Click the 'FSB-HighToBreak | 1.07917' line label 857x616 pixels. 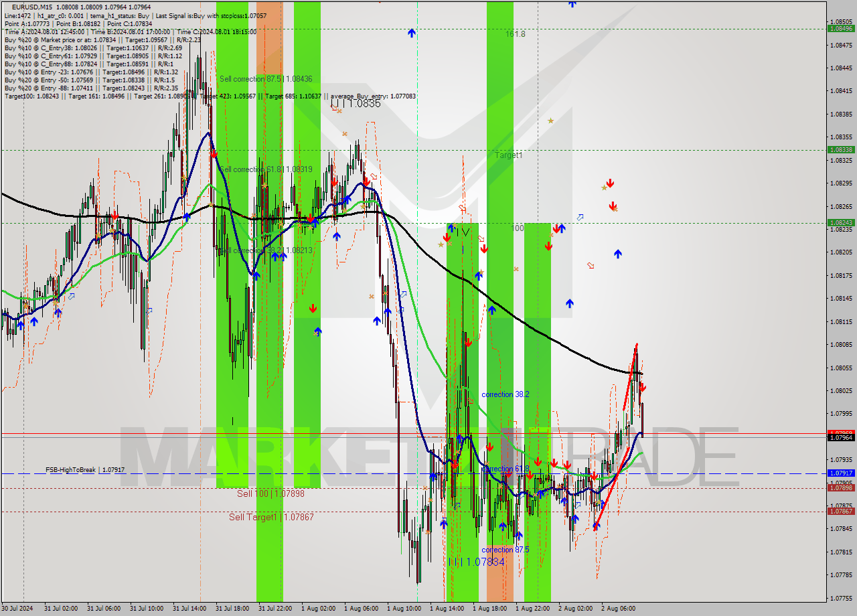85,470
